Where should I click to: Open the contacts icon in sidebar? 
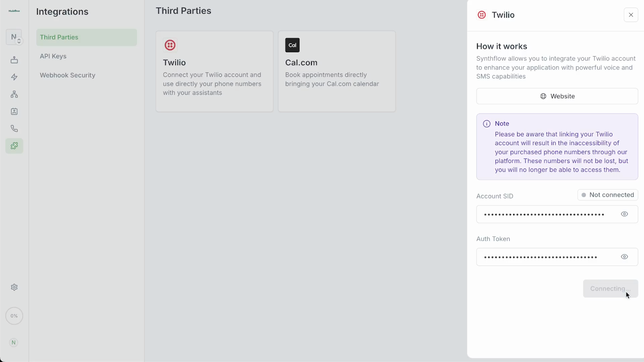(14, 111)
